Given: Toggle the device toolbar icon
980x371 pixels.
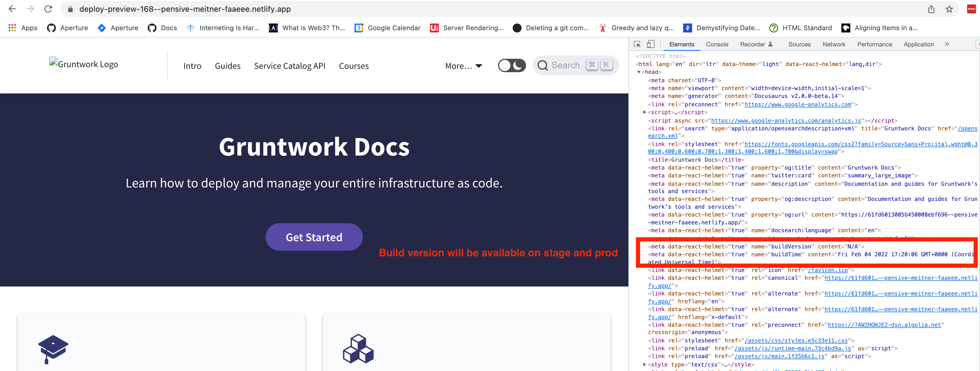Looking at the screenshot, I should [x=650, y=44].
